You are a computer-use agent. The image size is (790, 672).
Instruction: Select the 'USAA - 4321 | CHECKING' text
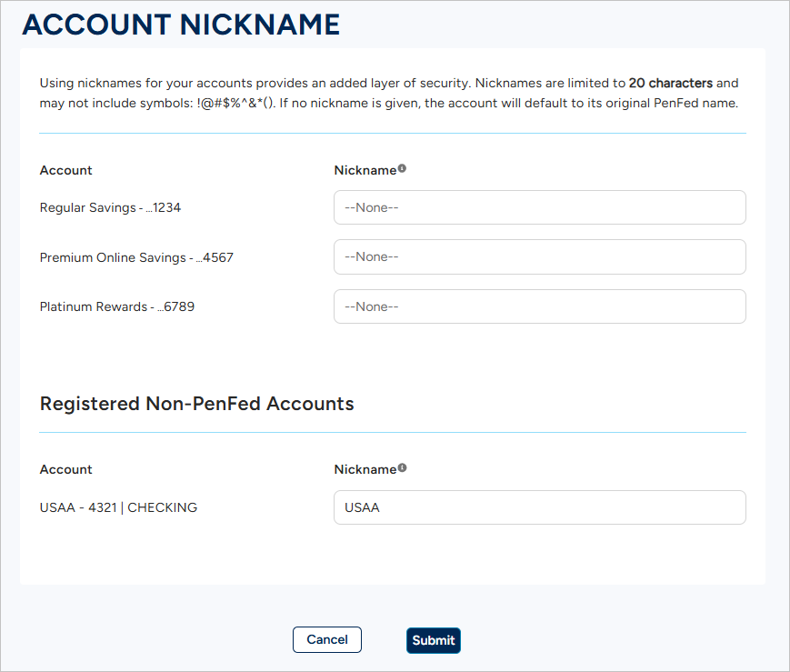point(118,507)
